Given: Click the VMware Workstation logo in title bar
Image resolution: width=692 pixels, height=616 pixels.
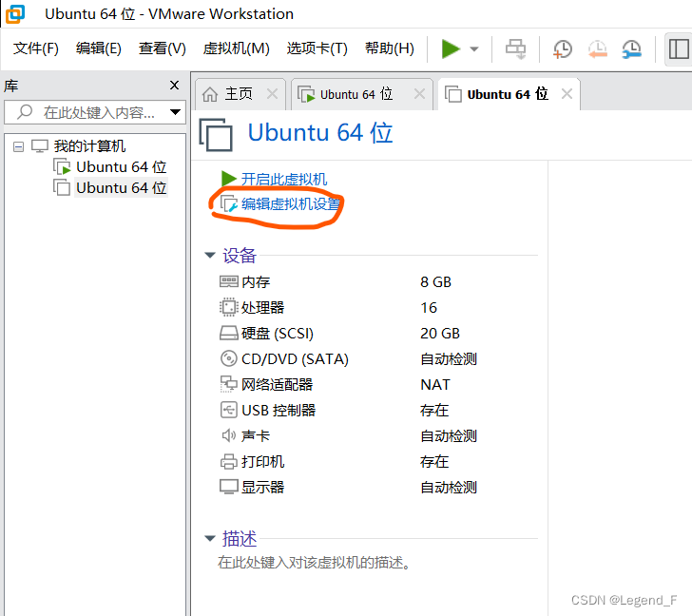Looking at the screenshot, I should click(x=15, y=13).
